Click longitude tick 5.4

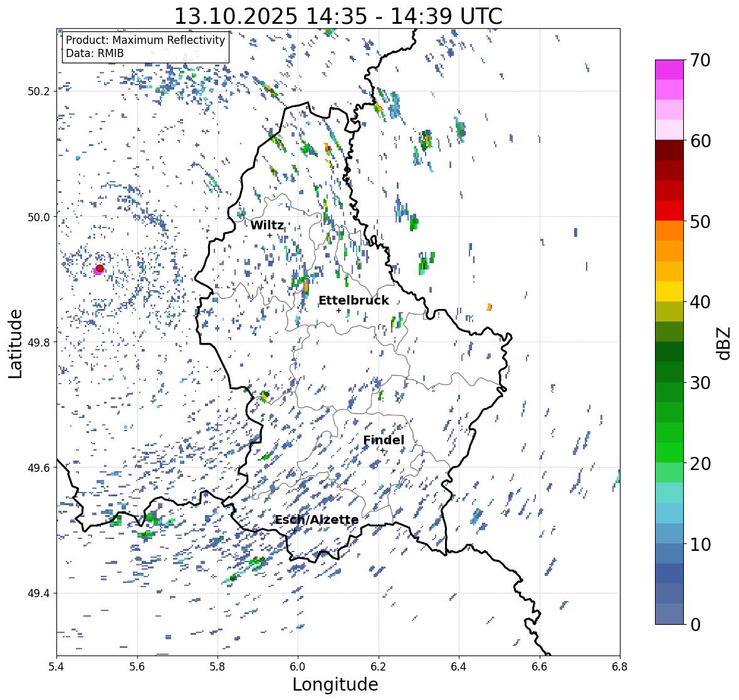[x=56, y=667]
